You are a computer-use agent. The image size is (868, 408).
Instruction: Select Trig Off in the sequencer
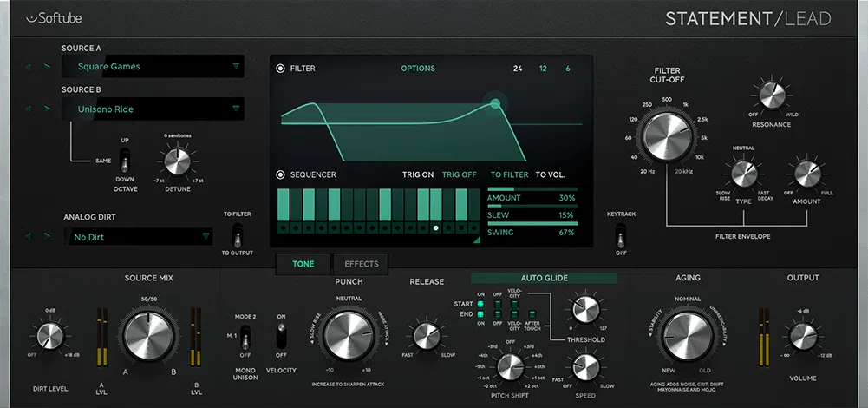coord(459,174)
